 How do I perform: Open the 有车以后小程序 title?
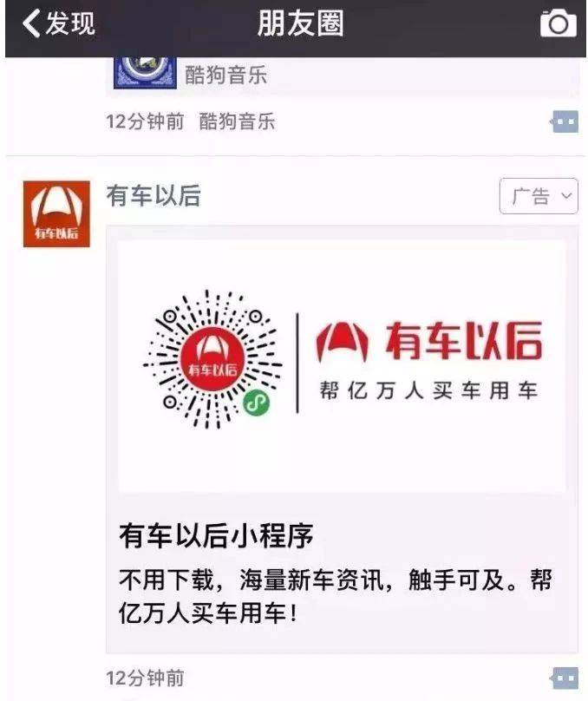tap(216, 535)
